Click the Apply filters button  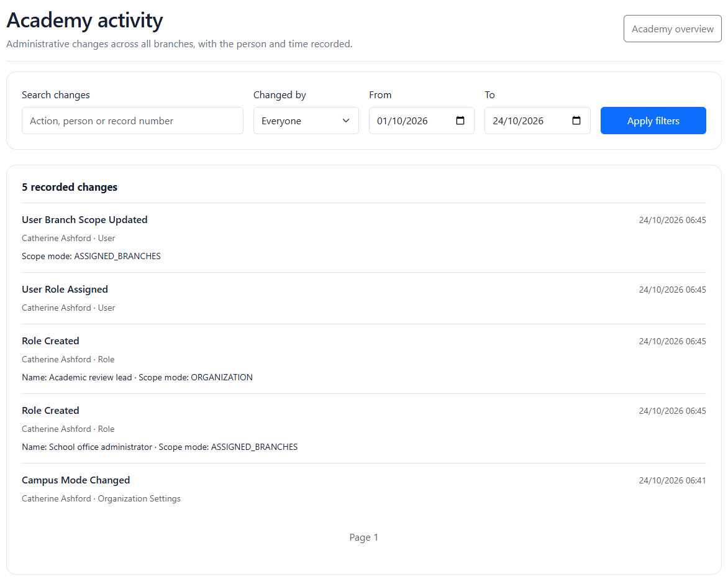click(653, 121)
